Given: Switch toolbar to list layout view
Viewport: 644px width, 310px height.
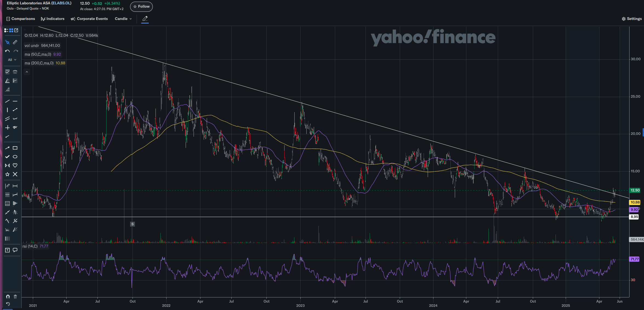Looking at the screenshot, I should [6, 30].
